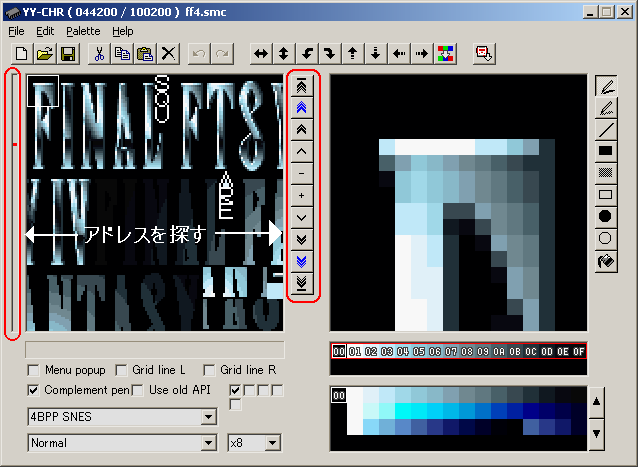The image size is (638, 467).
Task: Select the outline circle tool
Action: click(x=606, y=238)
